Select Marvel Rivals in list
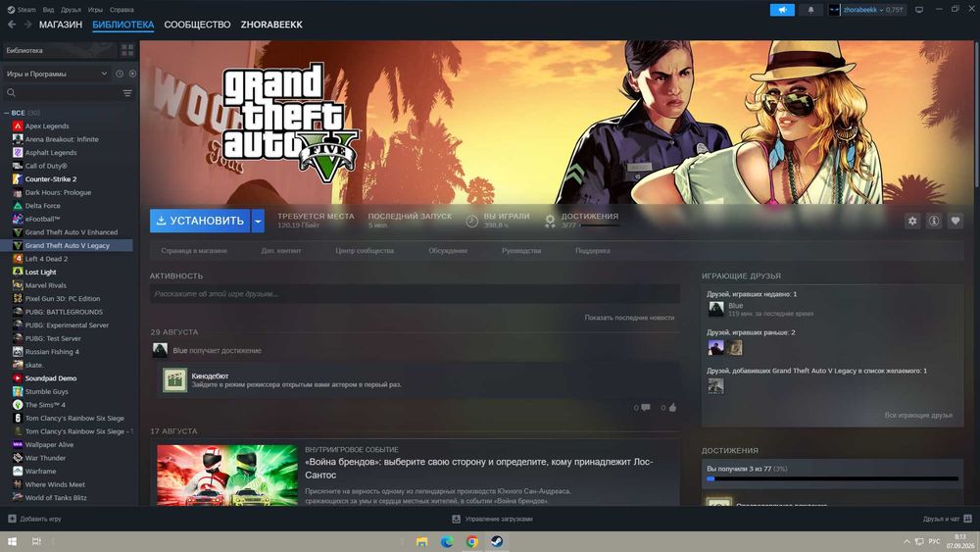 pyautogui.click(x=46, y=285)
